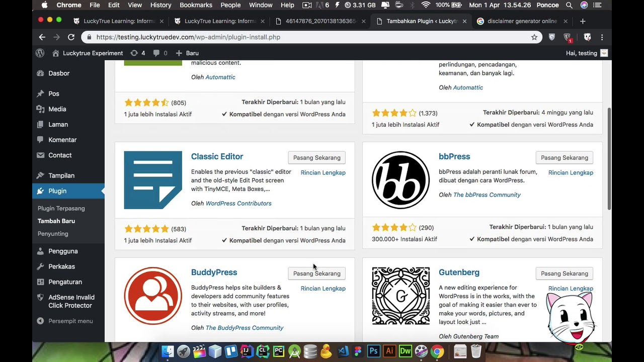Open Finder from the dock
Image resolution: width=644 pixels, height=362 pixels.
coord(168,351)
